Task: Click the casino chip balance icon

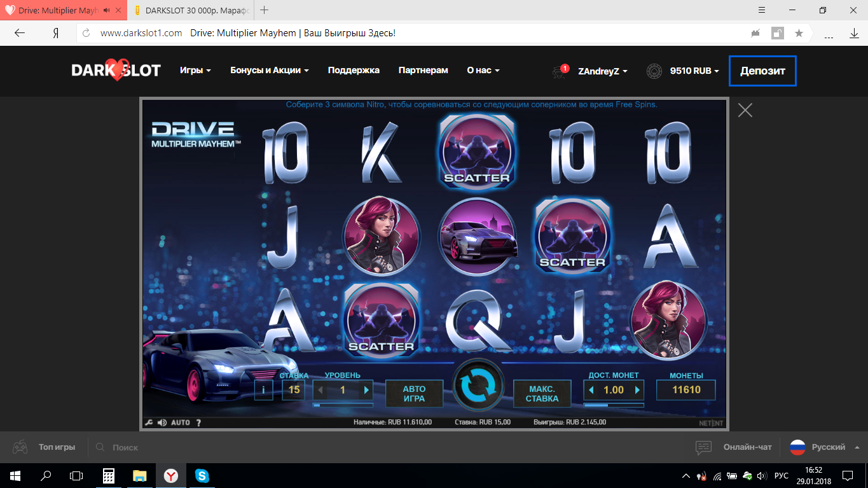Action: [x=654, y=71]
